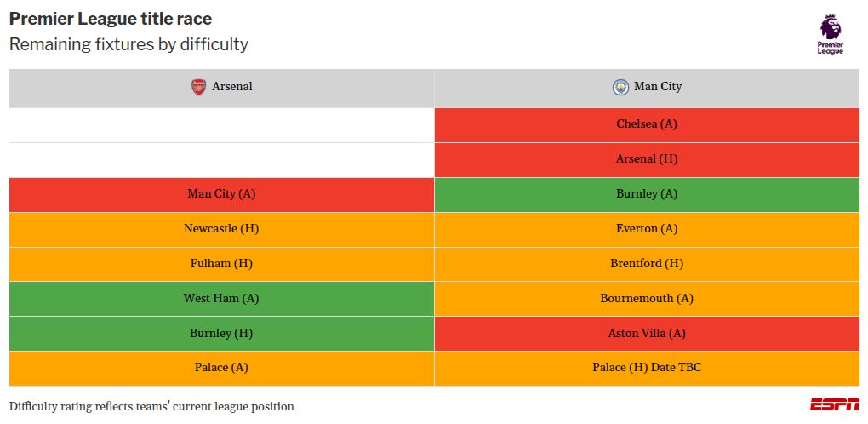The image size is (868, 424).
Task: Click the Brentford (H) fixture cell
Action: [647, 264]
